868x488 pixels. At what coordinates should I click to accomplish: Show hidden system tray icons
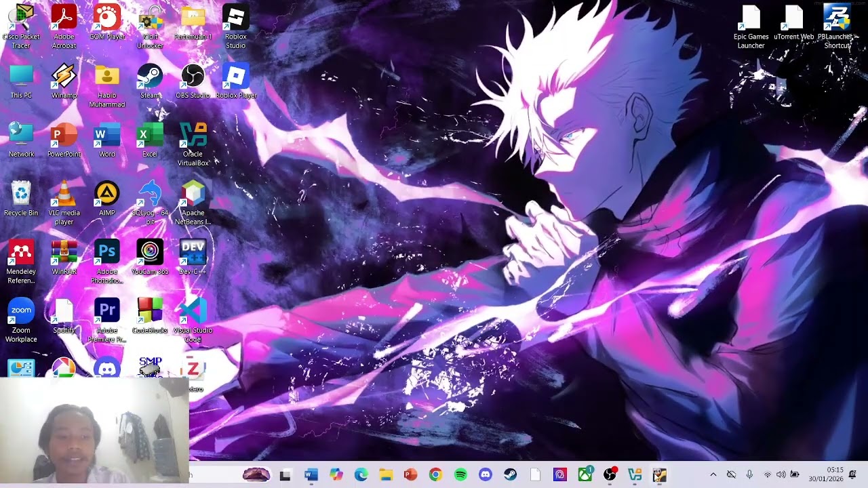coord(713,475)
